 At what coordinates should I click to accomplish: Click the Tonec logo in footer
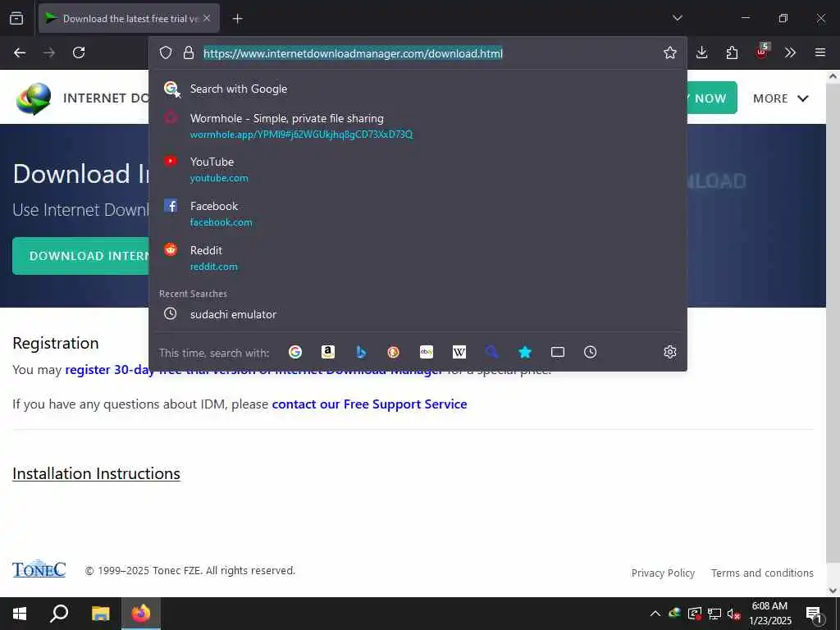(39, 569)
